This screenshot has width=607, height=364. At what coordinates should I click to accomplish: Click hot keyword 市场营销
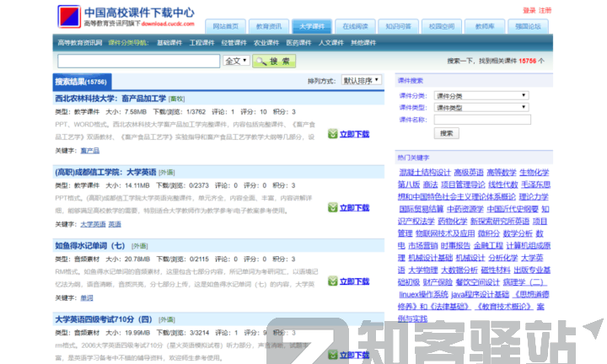tap(422, 246)
